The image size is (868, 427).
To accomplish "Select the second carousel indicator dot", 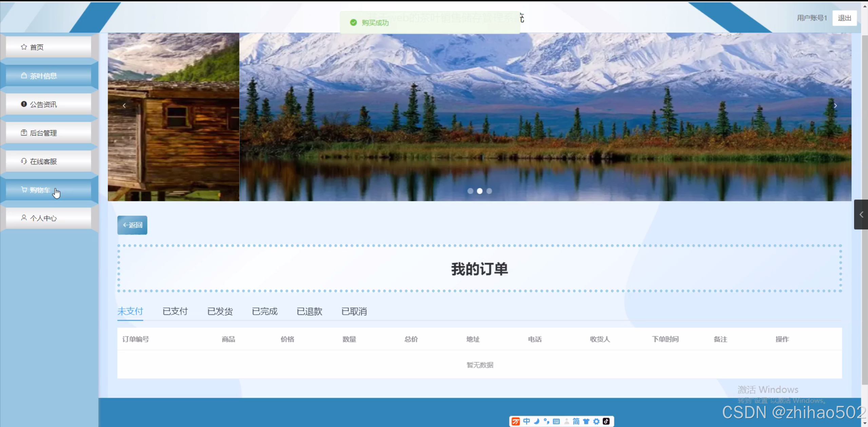I will [x=480, y=191].
